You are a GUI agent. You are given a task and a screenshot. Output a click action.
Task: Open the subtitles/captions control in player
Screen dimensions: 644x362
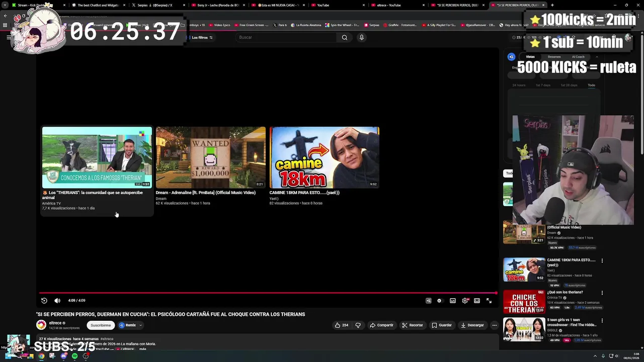453,301
